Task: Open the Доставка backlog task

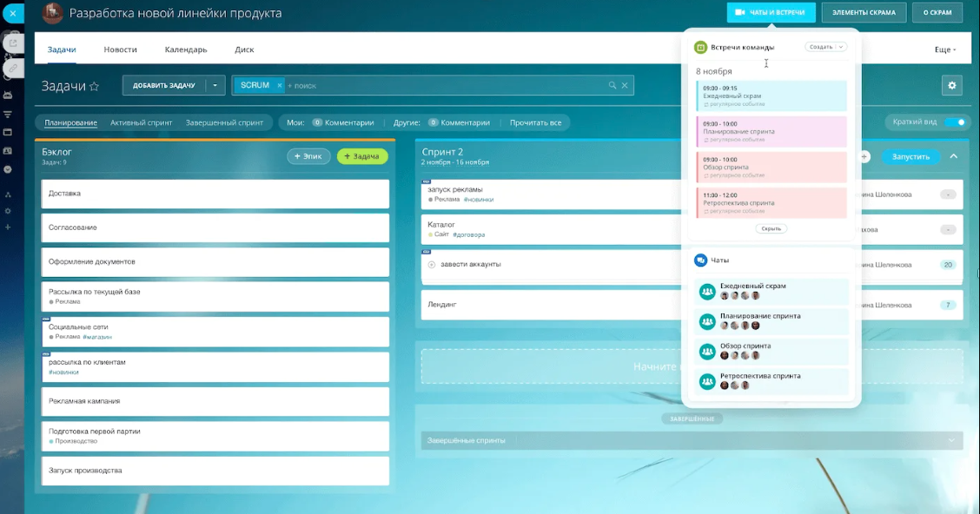Action: [215, 194]
